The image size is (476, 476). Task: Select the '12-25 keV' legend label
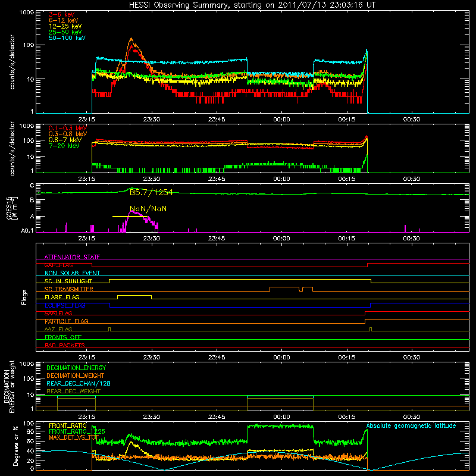coord(65,26)
